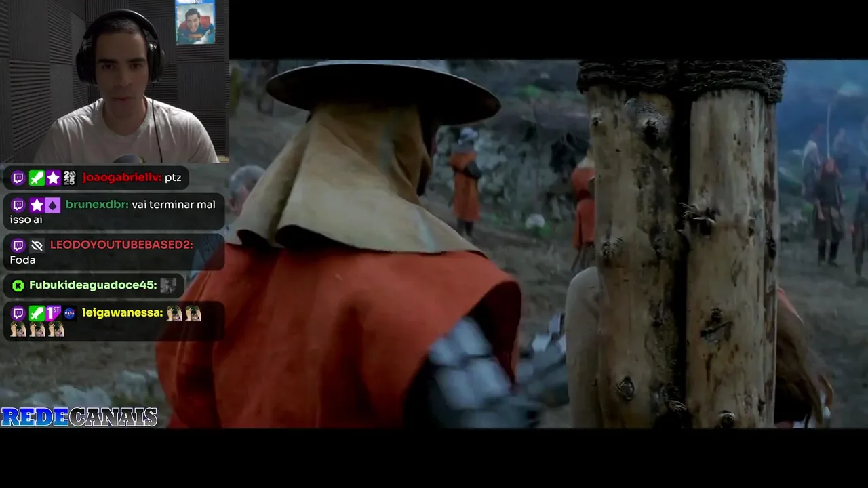Click Twitch icon beside brunexdbr
Screen dimensions: 868x488
(x=19, y=205)
